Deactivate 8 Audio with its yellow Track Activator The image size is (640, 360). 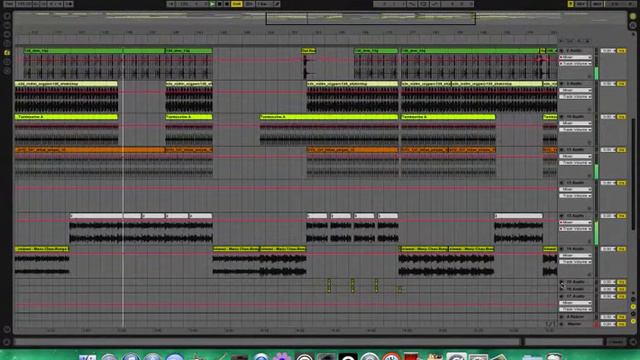621,51
